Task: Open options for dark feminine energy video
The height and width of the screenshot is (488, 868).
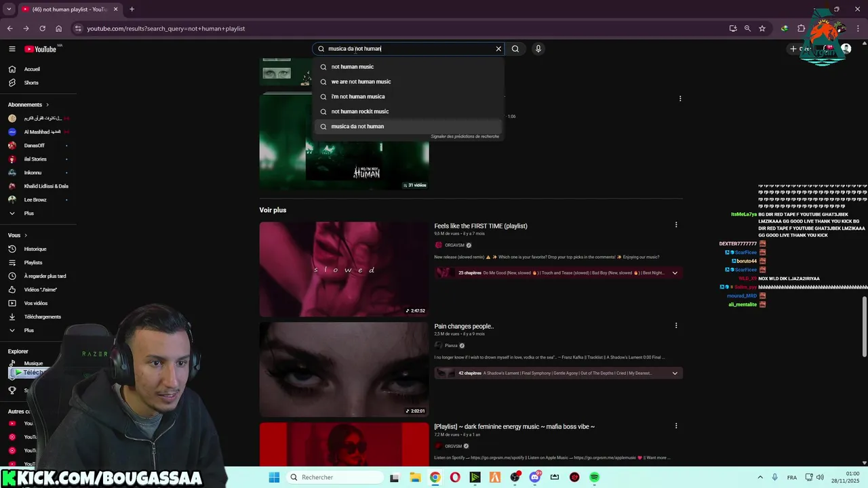Action: tap(675, 426)
